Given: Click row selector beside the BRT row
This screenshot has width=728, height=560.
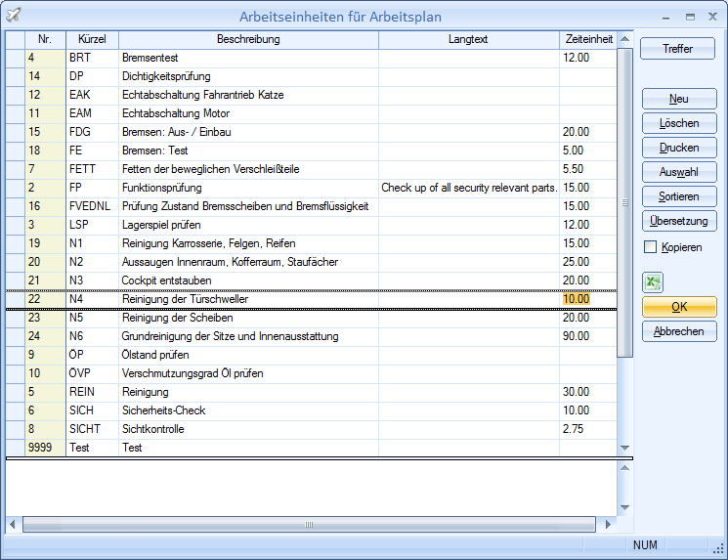Looking at the screenshot, I should pyautogui.click(x=16, y=58).
